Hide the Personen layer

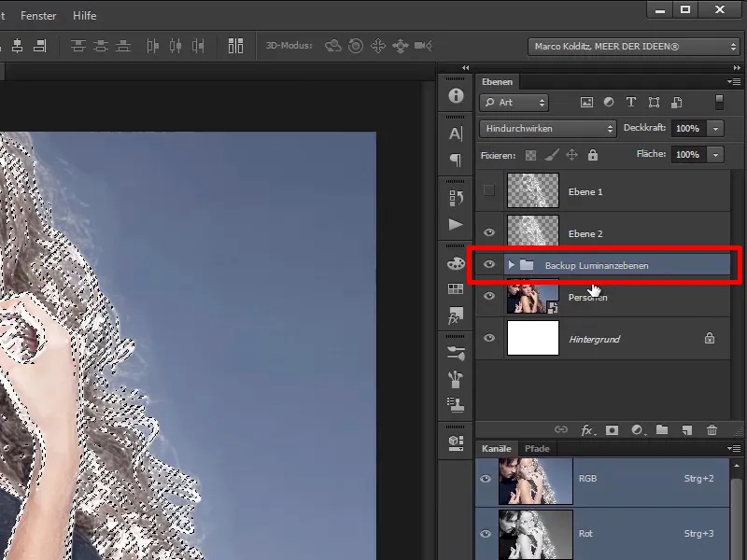tap(488, 296)
